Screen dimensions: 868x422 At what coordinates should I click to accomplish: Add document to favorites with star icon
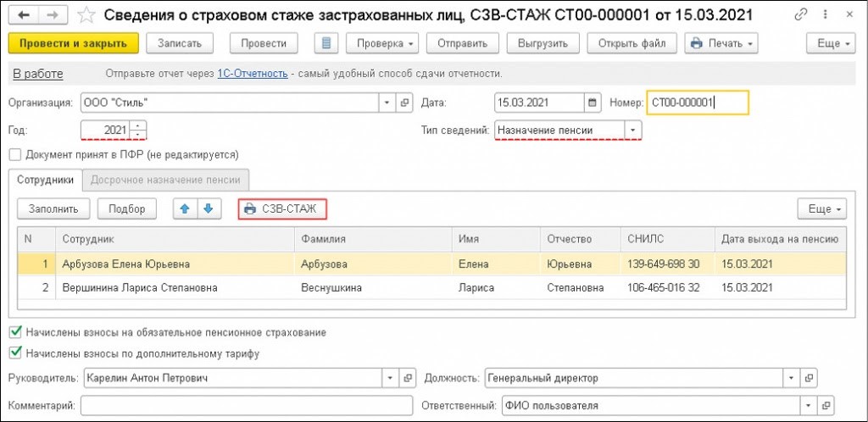(x=86, y=14)
